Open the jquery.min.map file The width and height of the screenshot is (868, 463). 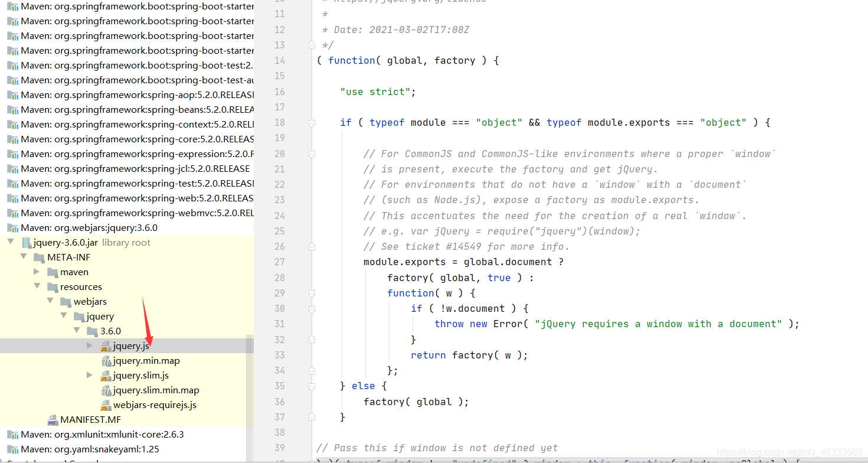point(146,361)
